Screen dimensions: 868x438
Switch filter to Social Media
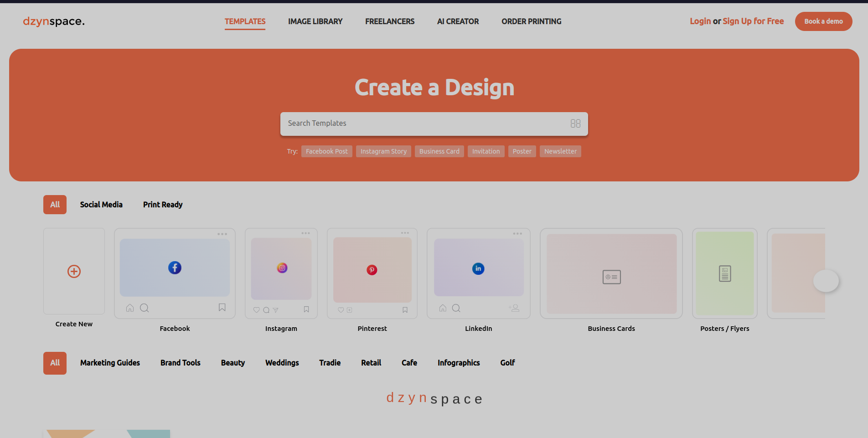click(x=101, y=204)
